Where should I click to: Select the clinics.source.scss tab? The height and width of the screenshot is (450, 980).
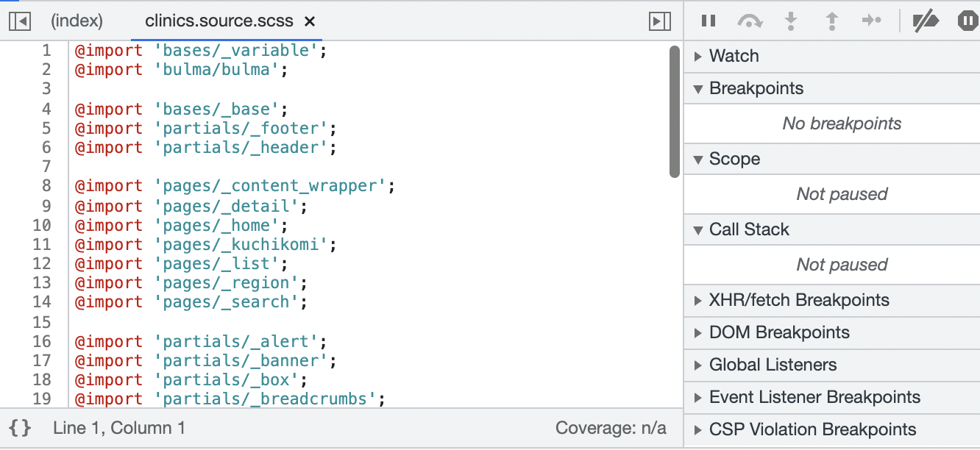click(x=219, y=21)
